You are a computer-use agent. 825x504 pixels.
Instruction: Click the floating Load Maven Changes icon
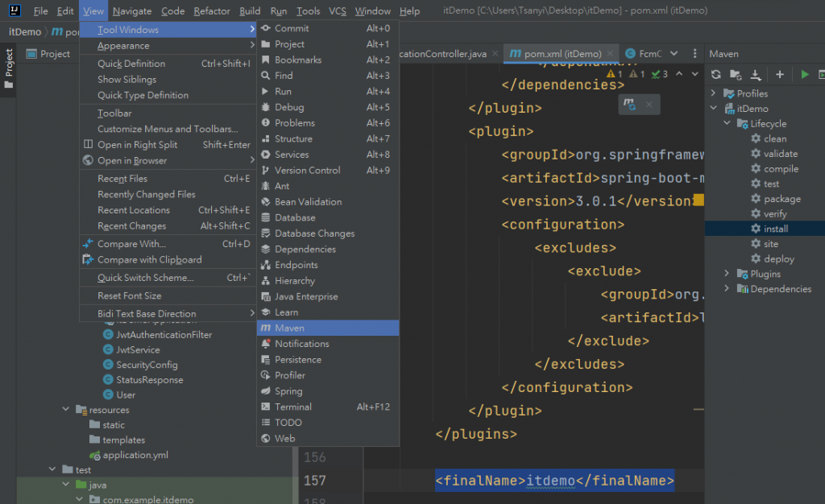[630, 104]
